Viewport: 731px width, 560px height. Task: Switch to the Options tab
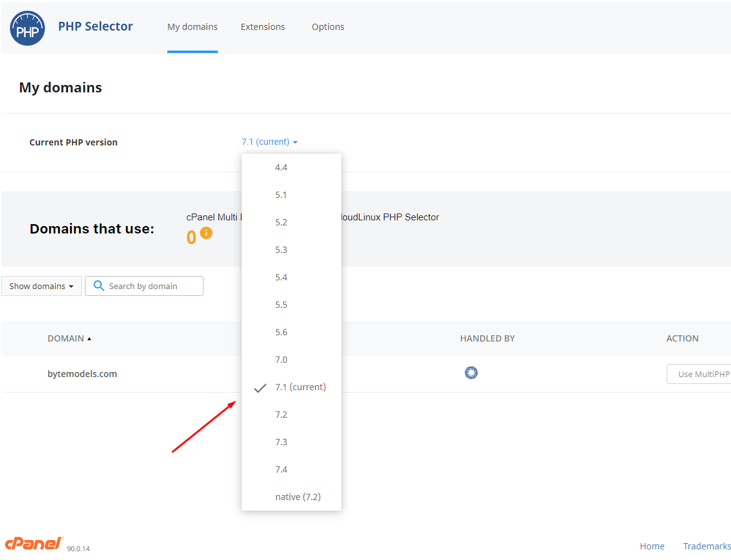pos(328,27)
